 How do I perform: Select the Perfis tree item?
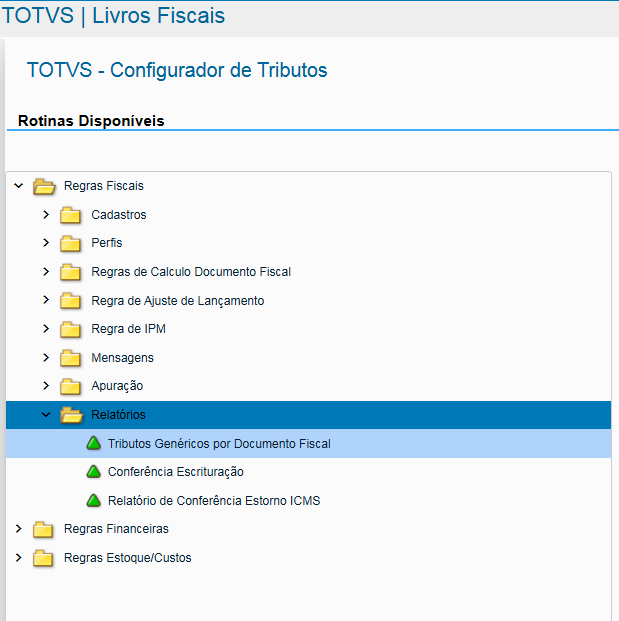[x=107, y=243]
